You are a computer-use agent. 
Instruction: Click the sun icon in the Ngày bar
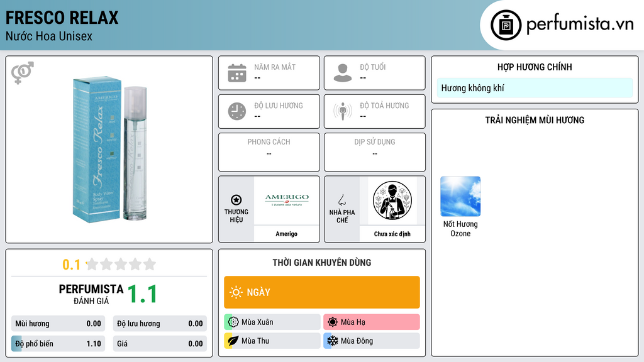click(236, 292)
